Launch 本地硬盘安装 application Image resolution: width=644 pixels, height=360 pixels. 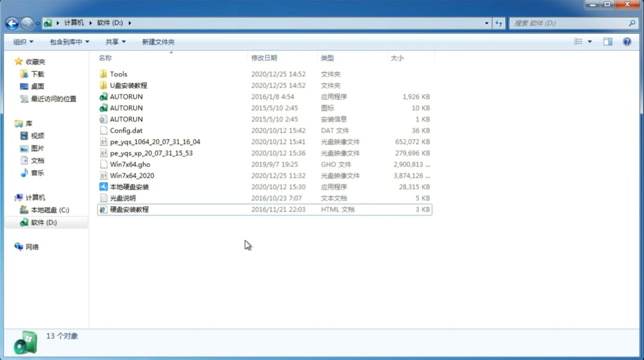pos(129,187)
